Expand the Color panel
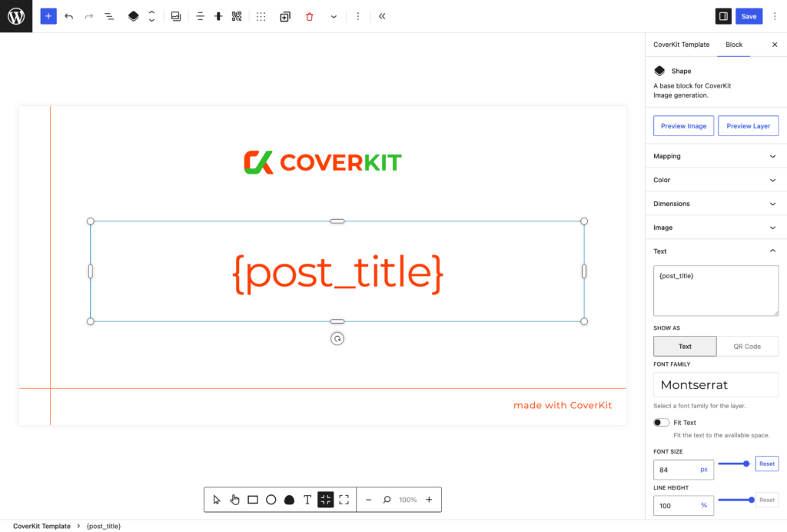Image resolution: width=787 pixels, height=532 pixels. pyautogui.click(x=716, y=180)
